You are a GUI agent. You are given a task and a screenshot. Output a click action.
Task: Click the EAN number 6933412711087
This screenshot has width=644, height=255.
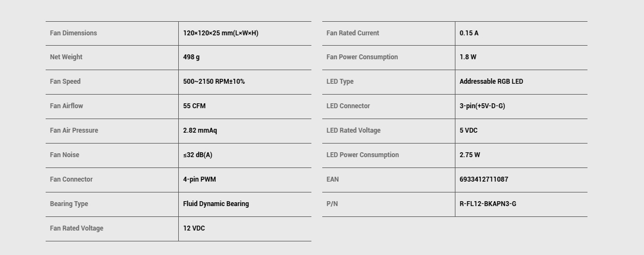484,179
